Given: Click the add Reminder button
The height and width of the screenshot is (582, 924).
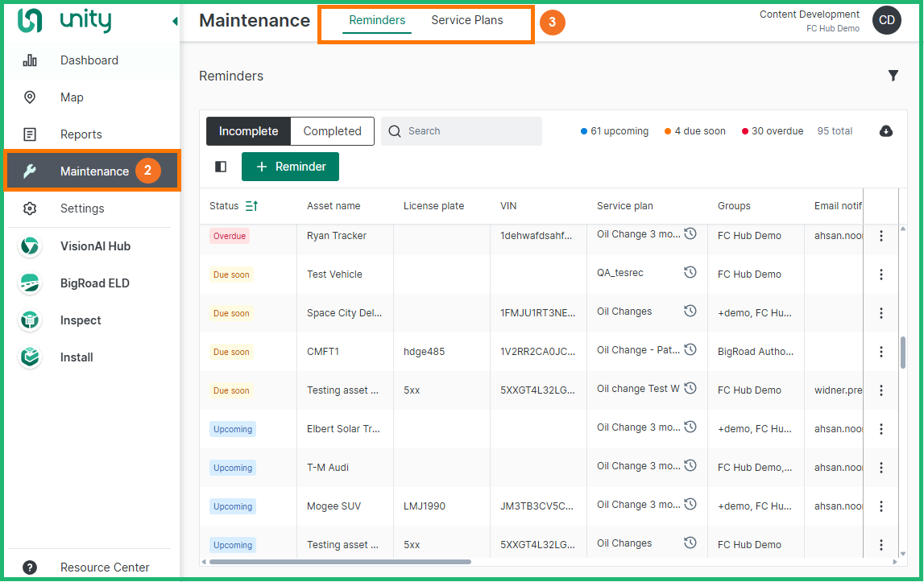Looking at the screenshot, I should pyautogui.click(x=290, y=167).
